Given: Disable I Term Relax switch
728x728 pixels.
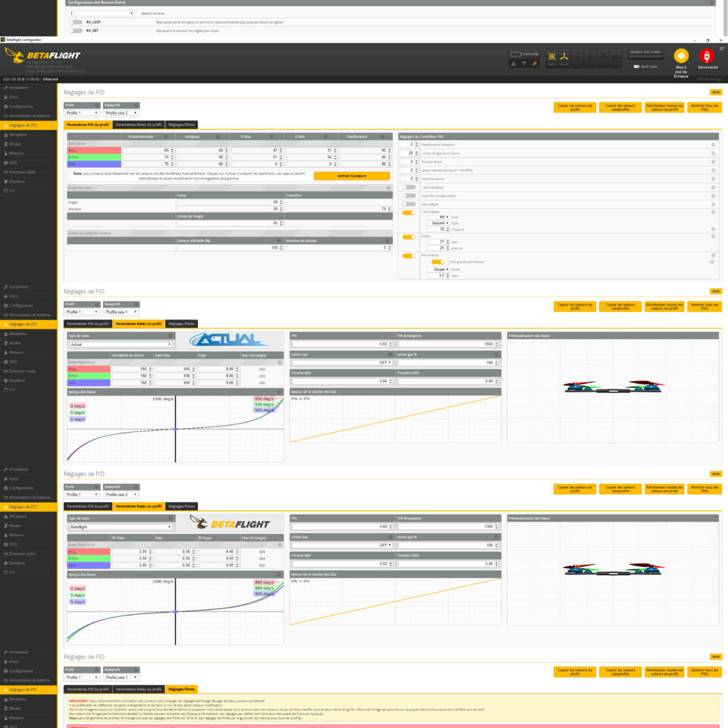Looking at the screenshot, I should click(x=409, y=212).
